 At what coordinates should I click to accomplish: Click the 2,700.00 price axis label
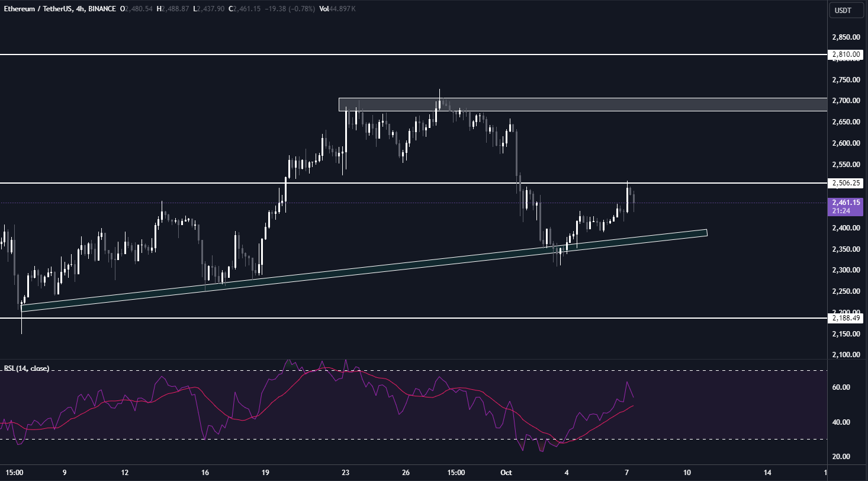coord(846,101)
